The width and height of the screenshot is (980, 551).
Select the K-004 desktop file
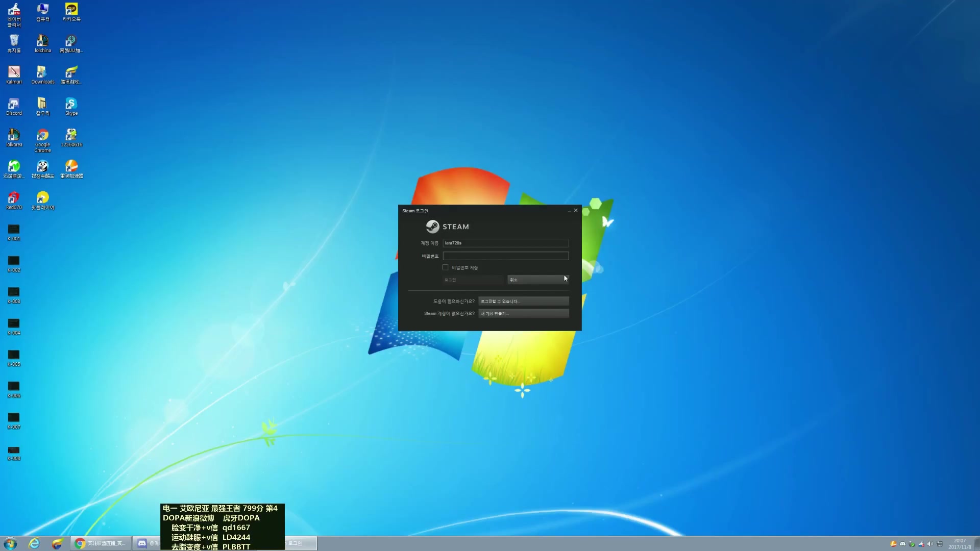pyautogui.click(x=14, y=327)
